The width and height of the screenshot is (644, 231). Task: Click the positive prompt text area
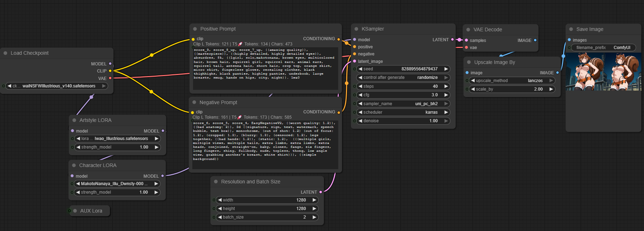[x=265, y=68]
